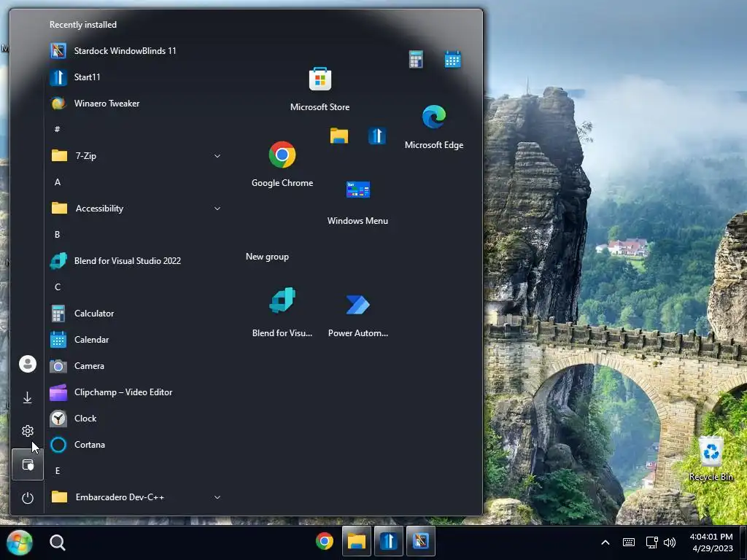Click the E section header letter
This screenshot has width=747, height=560.
click(x=57, y=471)
